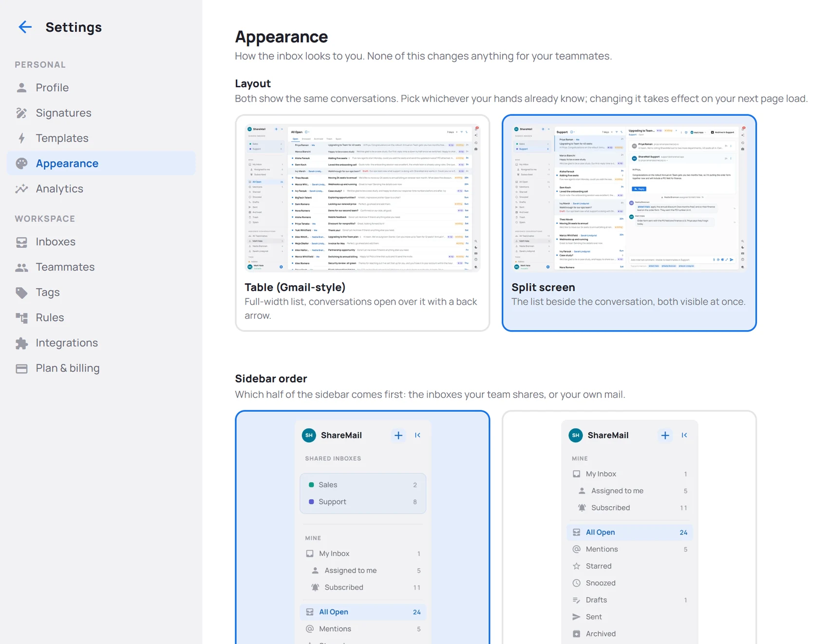Image resolution: width=828 pixels, height=644 pixels.
Task: Open Tags settings
Action: 101,293
